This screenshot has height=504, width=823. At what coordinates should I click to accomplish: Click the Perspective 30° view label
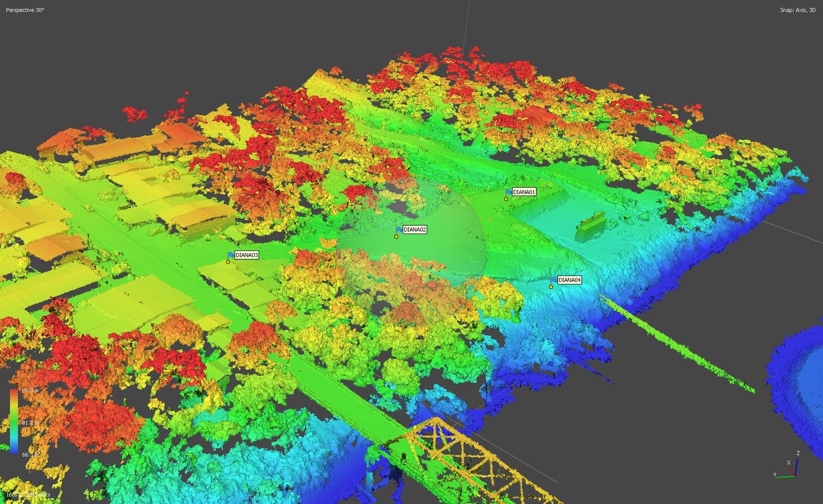coord(25,10)
